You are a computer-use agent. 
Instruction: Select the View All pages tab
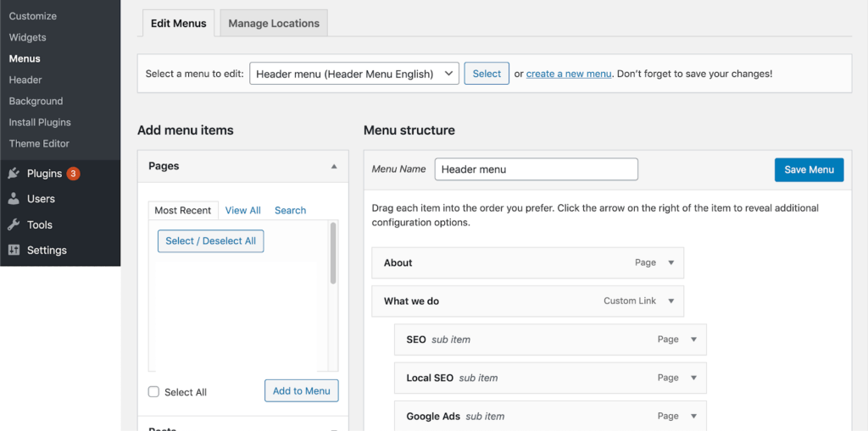[243, 210]
